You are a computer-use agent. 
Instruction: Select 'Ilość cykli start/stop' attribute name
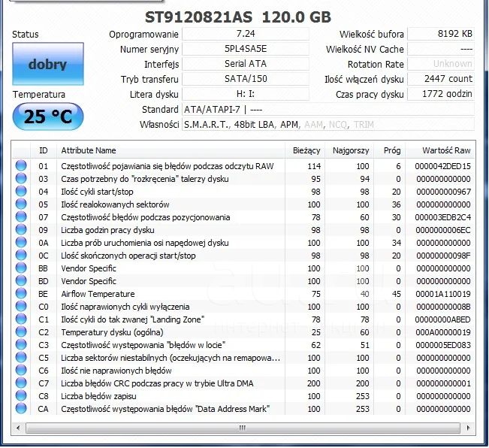[97, 192]
